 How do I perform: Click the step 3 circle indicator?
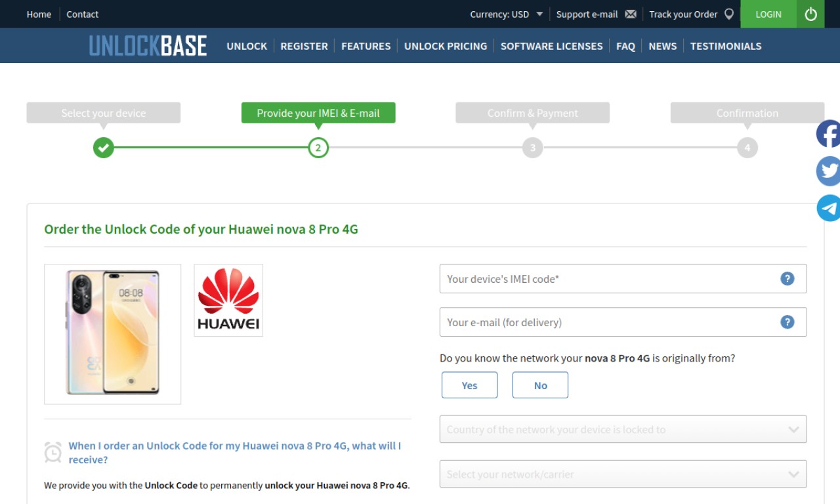533,148
